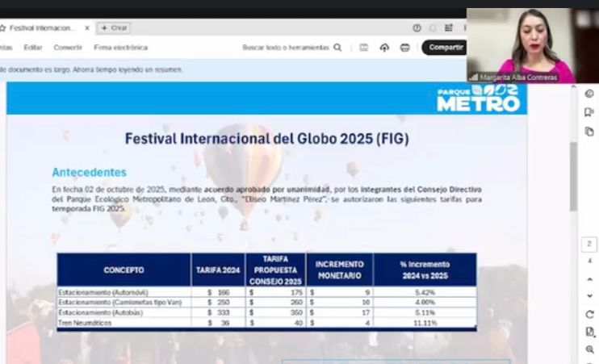The image size is (599, 364).
Task: Open the help icon at top right
Action: (x=417, y=27)
